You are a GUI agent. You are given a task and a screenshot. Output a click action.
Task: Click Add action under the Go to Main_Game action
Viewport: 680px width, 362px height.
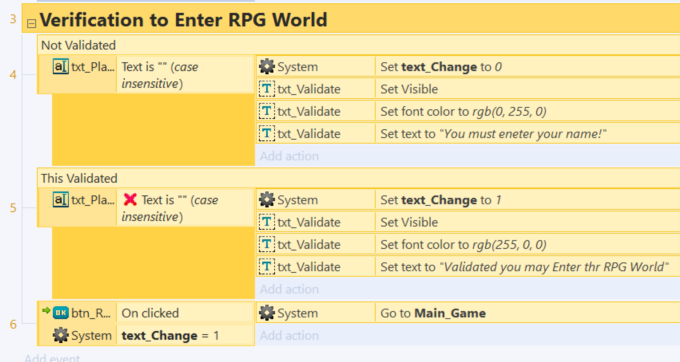pos(289,336)
